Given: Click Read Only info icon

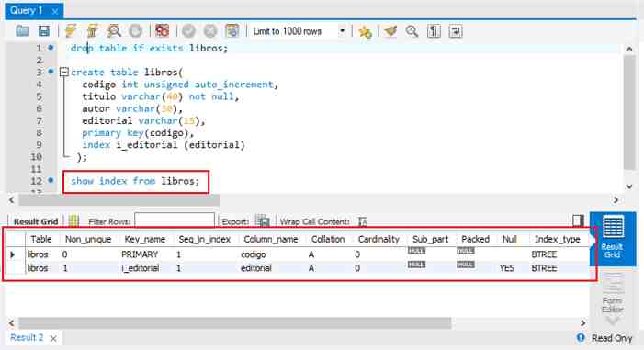Looking at the screenshot, I should coord(581,338).
